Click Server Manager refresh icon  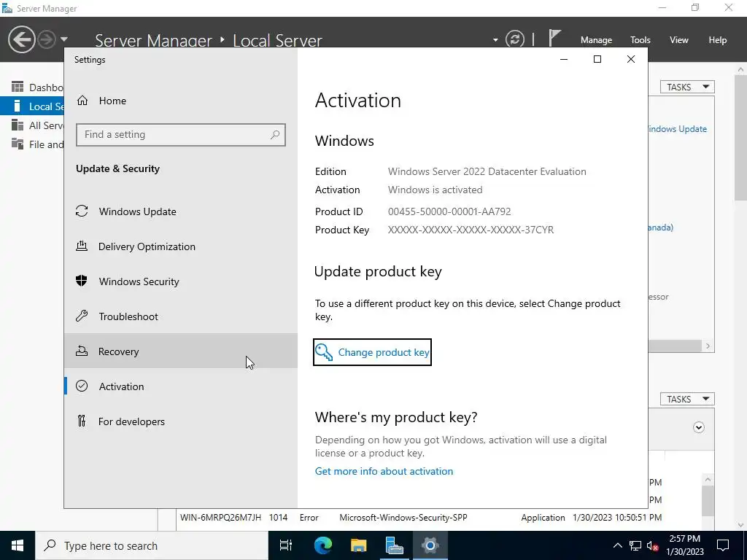pyautogui.click(x=514, y=39)
